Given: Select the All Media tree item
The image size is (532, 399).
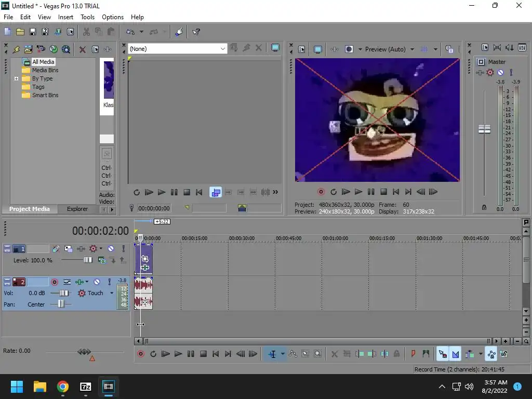Looking at the screenshot, I should pos(43,62).
